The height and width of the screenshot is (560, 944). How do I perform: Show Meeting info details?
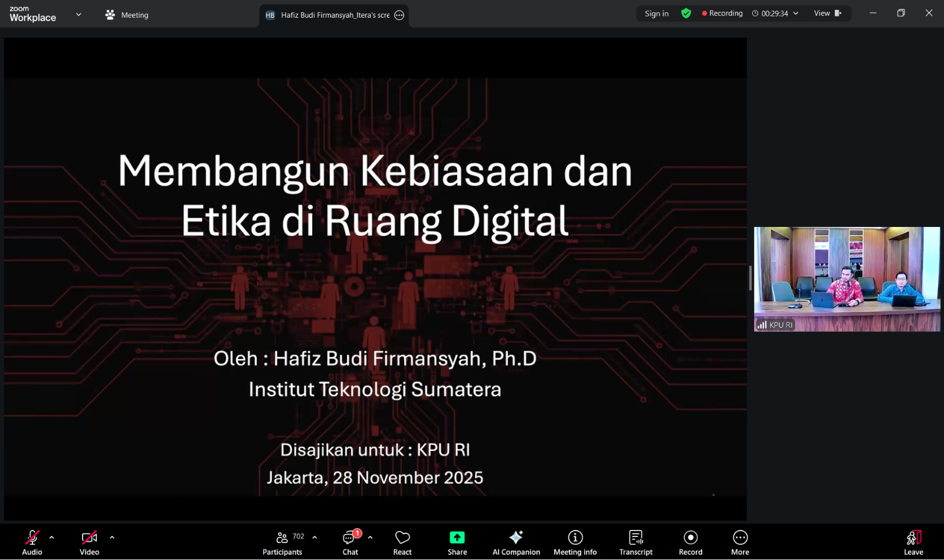pyautogui.click(x=575, y=542)
